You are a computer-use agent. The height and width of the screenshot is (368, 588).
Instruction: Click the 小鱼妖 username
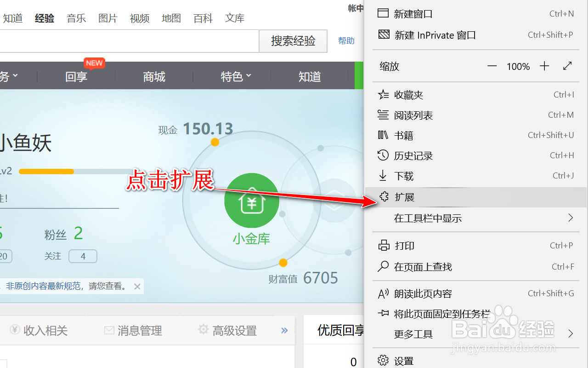[26, 143]
